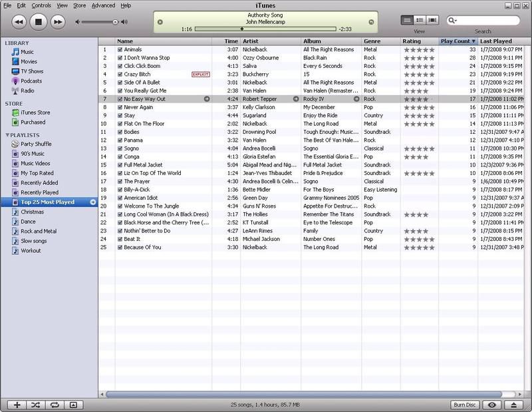Open the Controls menu
Image resolution: width=532 pixels, height=412 pixels.
click(x=41, y=5)
